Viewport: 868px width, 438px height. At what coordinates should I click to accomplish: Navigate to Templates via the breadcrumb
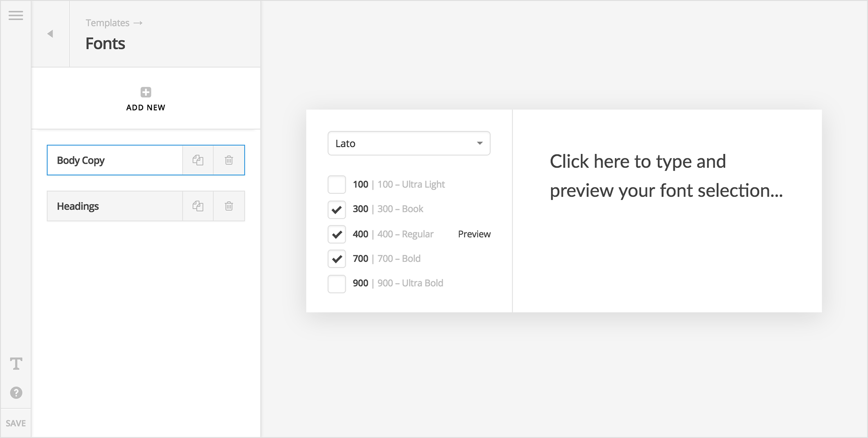coord(107,23)
